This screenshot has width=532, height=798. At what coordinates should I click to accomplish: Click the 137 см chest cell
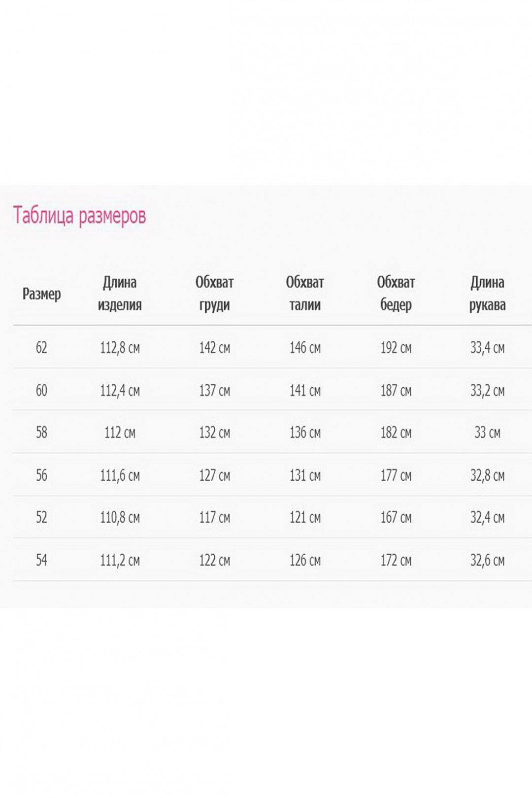[x=214, y=391]
